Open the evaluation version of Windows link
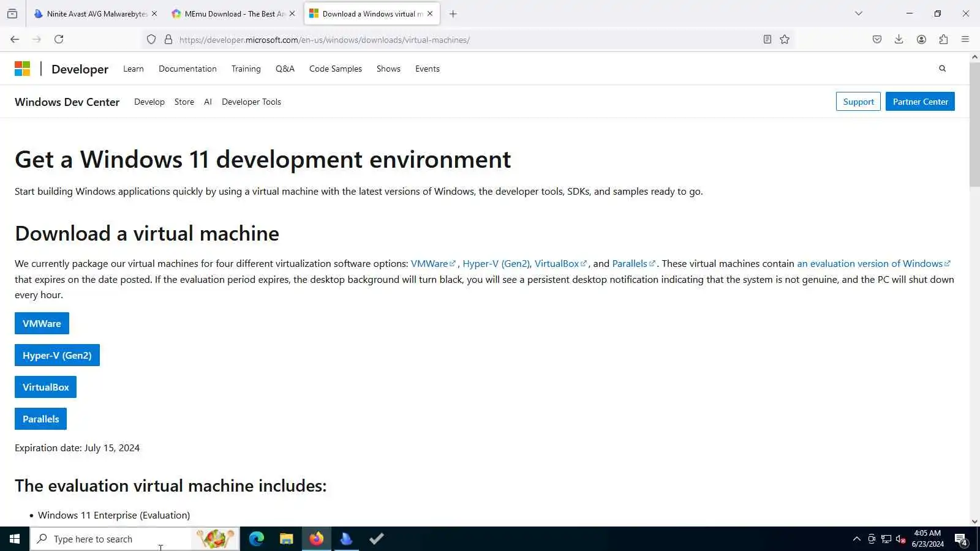This screenshot has width=980, height=551. coord(874,263)
